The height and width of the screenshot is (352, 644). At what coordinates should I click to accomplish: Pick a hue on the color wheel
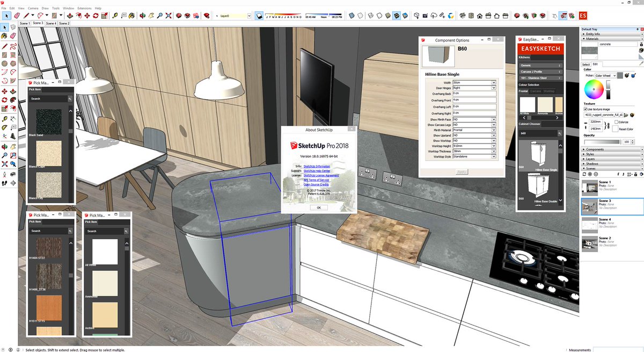coord(594,89)
